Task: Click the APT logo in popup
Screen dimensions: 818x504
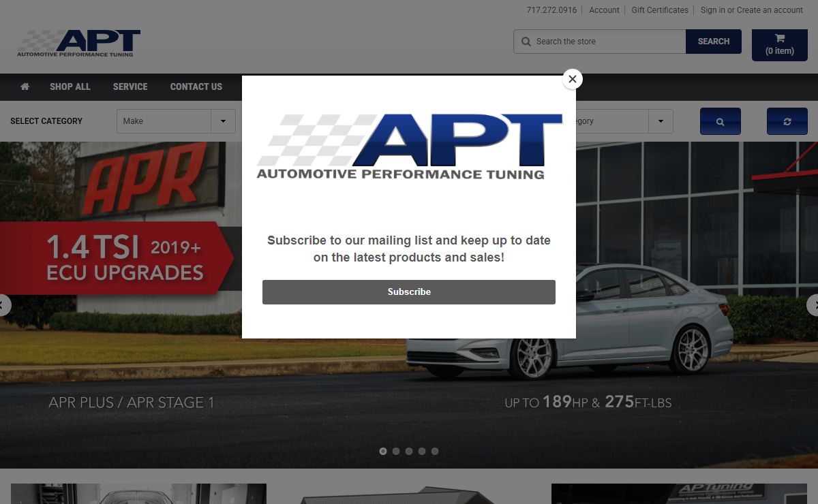Action: [x=409, y=146]
